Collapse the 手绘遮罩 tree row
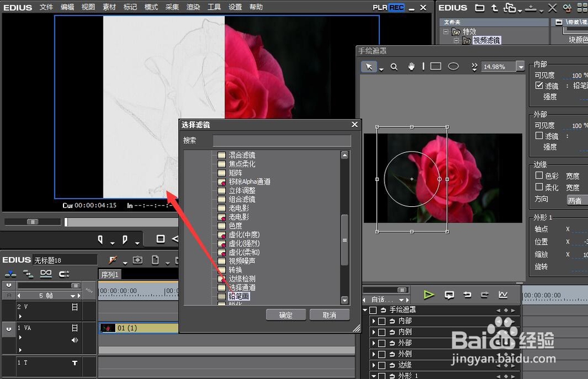 (x=365, y=310)
